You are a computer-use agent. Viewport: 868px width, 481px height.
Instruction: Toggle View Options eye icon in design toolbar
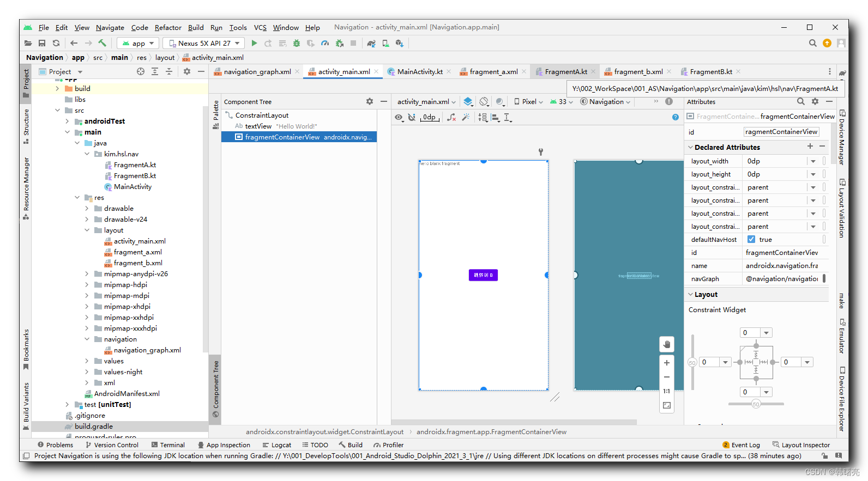[399, 117]
